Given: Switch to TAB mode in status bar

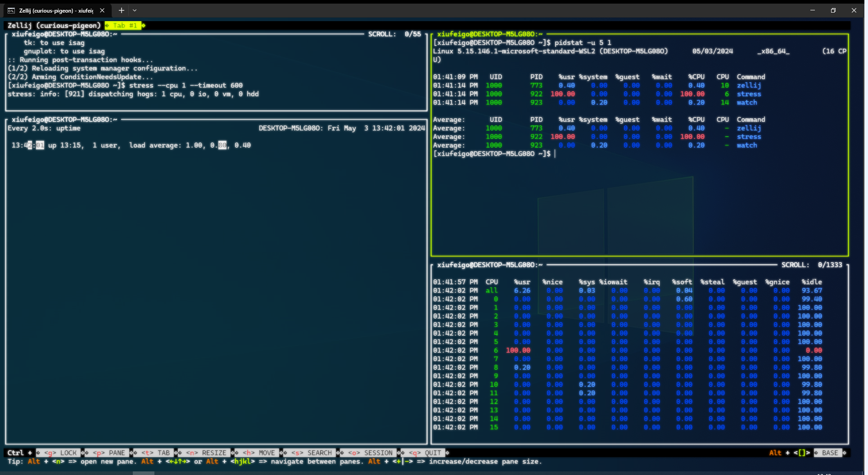Looking at the screenshot, I should 156,453.
